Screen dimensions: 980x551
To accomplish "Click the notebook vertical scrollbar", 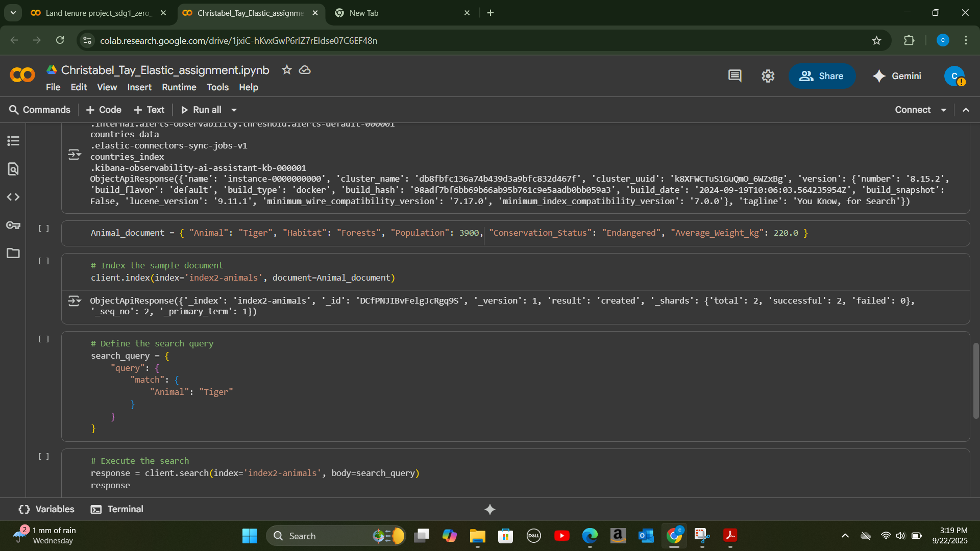I will 975,380.
